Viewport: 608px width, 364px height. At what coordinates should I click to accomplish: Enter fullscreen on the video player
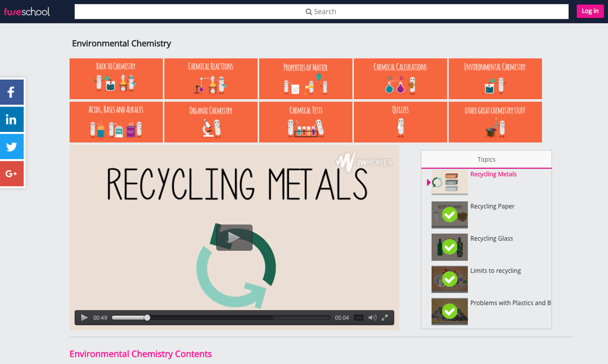click(x=385, y=318)
